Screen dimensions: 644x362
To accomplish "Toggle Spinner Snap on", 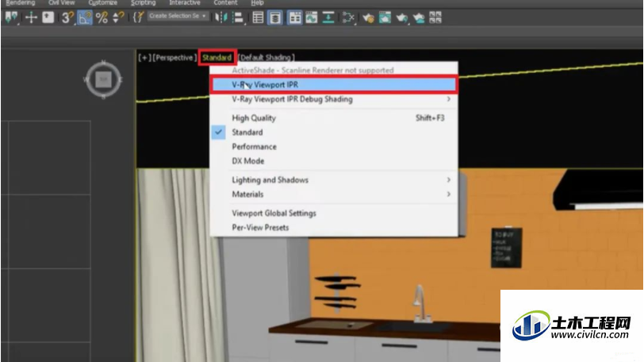I will tap(118, 17).
